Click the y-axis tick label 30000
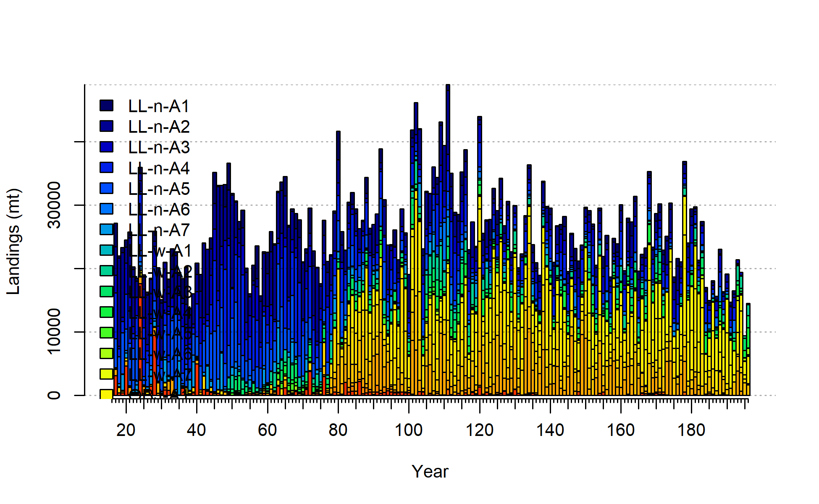 point(54,205)
